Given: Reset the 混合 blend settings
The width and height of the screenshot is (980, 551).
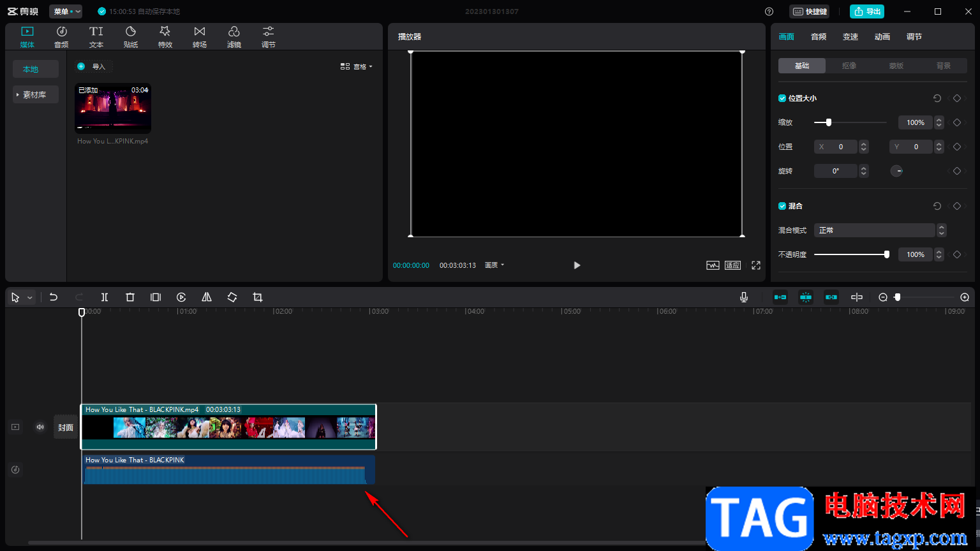Looking at the screenshot, I should [x=937, y=206].
